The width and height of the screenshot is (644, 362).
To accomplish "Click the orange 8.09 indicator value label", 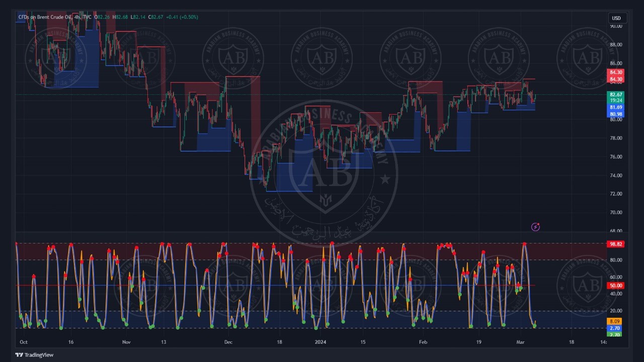I will click(x=615, y=321).
